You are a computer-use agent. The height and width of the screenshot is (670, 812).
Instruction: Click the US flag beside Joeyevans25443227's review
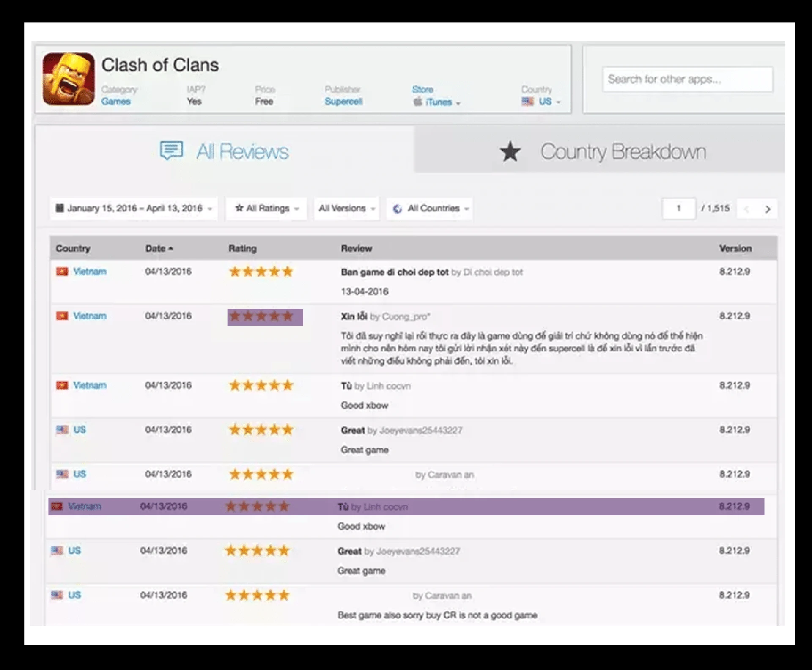tap(61, 429)
